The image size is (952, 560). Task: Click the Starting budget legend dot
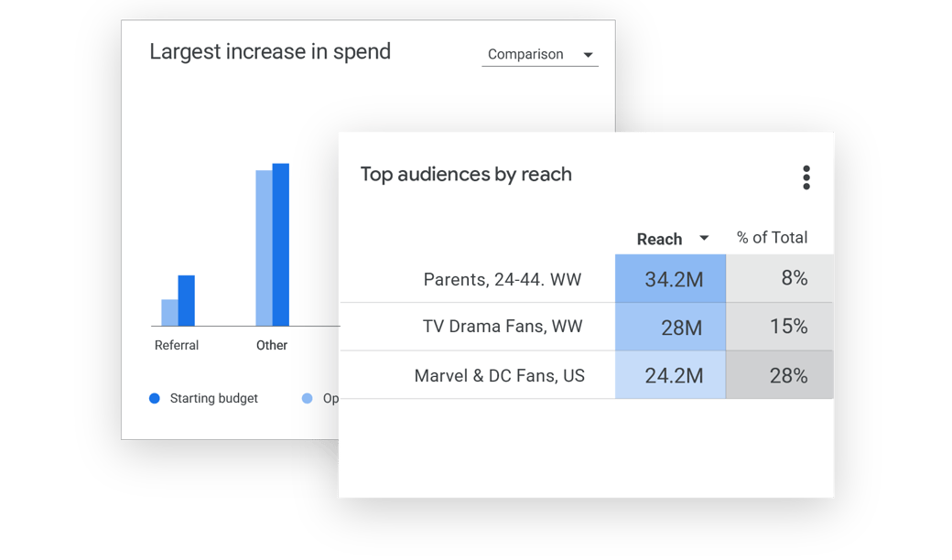[x=153, y=398]
